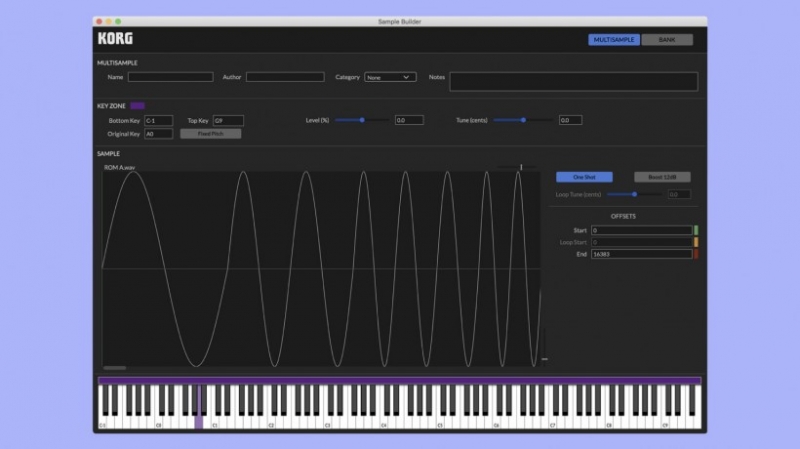Click the white key labeled C4
The width and height of the screenshot is (800, 449).
point(385,421)
